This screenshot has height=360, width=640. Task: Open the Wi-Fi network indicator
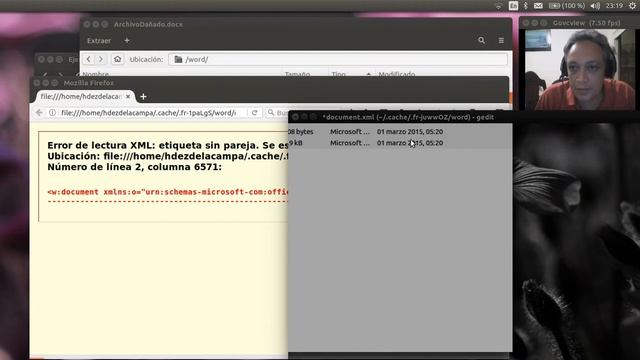(x=498, y=6)
